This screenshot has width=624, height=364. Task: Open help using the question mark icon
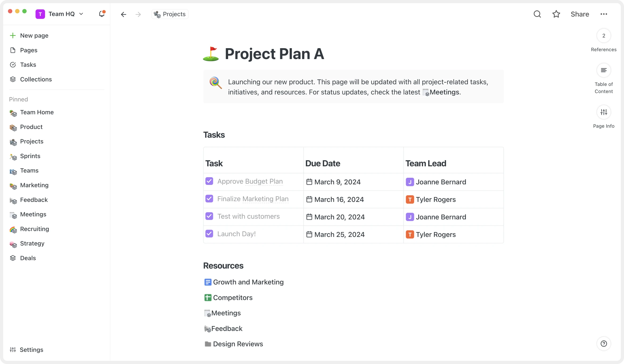[604, 344]
